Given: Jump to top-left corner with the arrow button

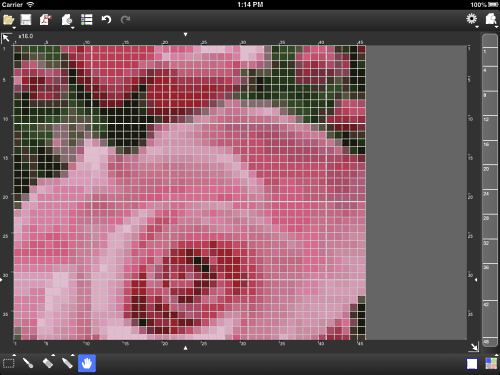Looking at the screenshot, I should (6, 38).
